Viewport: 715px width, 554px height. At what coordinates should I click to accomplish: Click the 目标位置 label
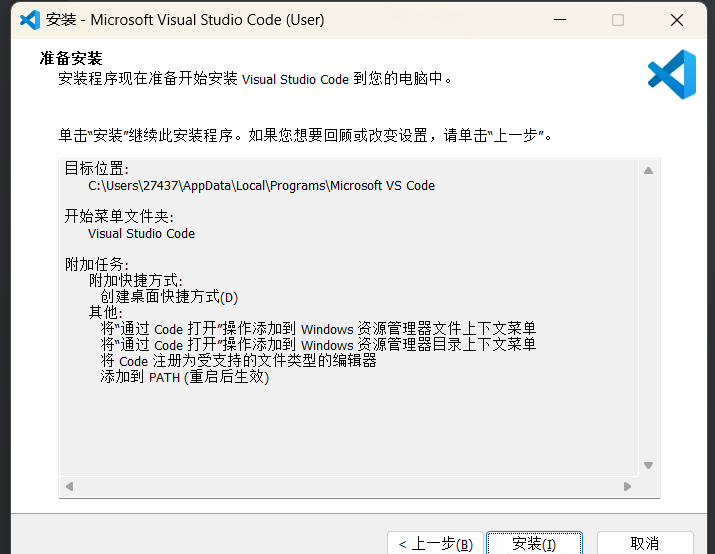pos(97,168)
